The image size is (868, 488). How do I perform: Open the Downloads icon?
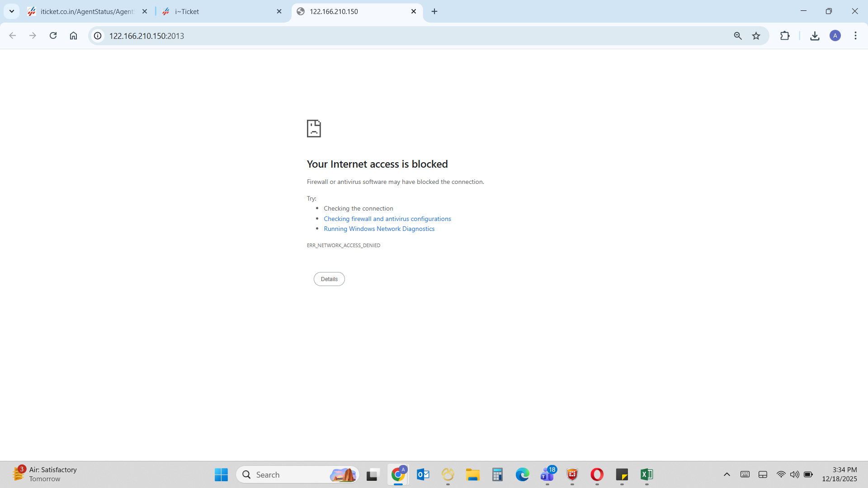(x=815, y=36)
